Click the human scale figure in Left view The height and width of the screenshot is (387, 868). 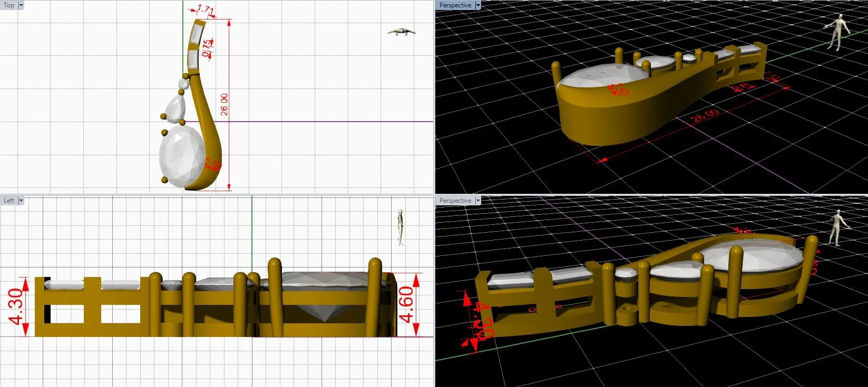click(401, 227)
